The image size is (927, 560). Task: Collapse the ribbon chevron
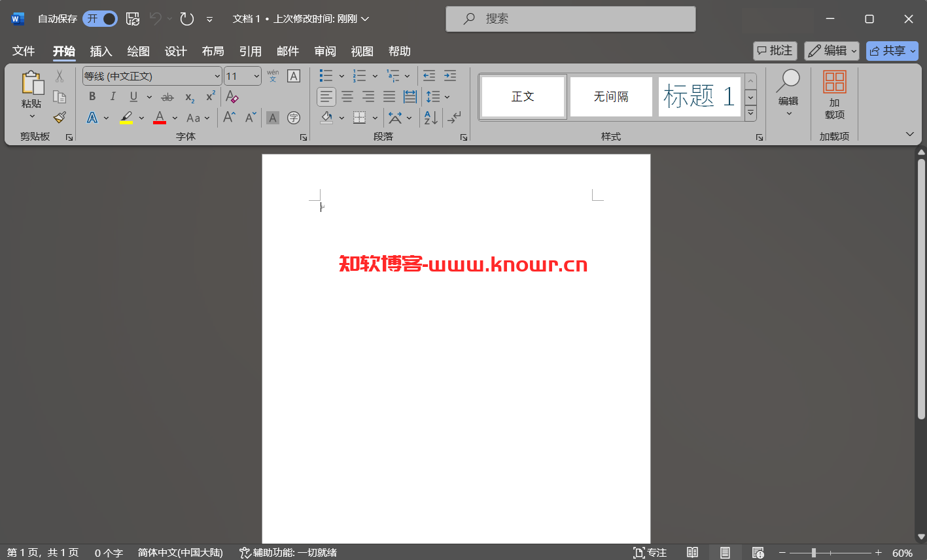pos(909,134)
